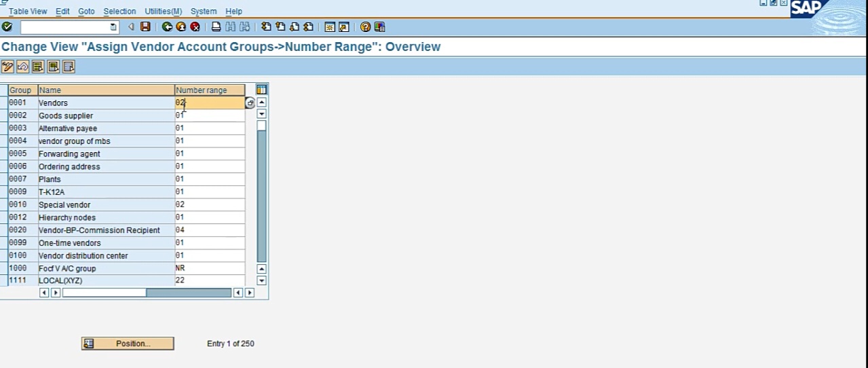868x368 pixels.
Task: Click rightmost horizontal scroll-right arrow
Action: point(249,293)
